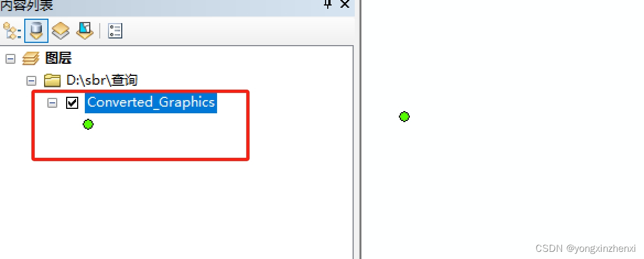Screen dimensions: 644x259
Task: Click empty white area below the layer list
Action: 177,209
